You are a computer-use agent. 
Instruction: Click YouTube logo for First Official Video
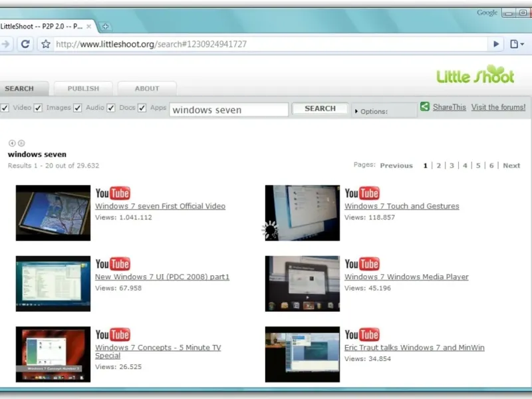pos(112,194)
